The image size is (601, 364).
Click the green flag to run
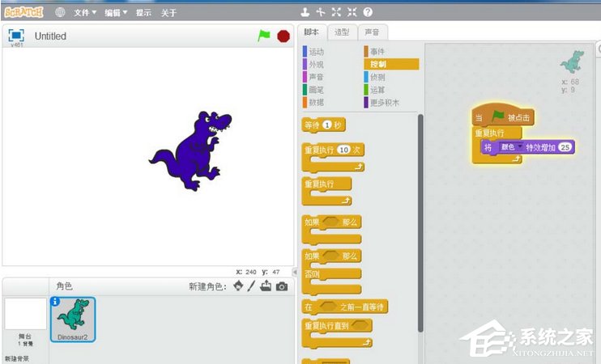coord(264,36)
